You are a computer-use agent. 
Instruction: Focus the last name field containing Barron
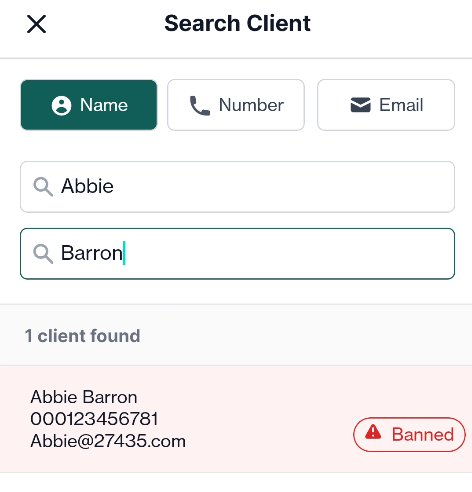coord(237,254)
